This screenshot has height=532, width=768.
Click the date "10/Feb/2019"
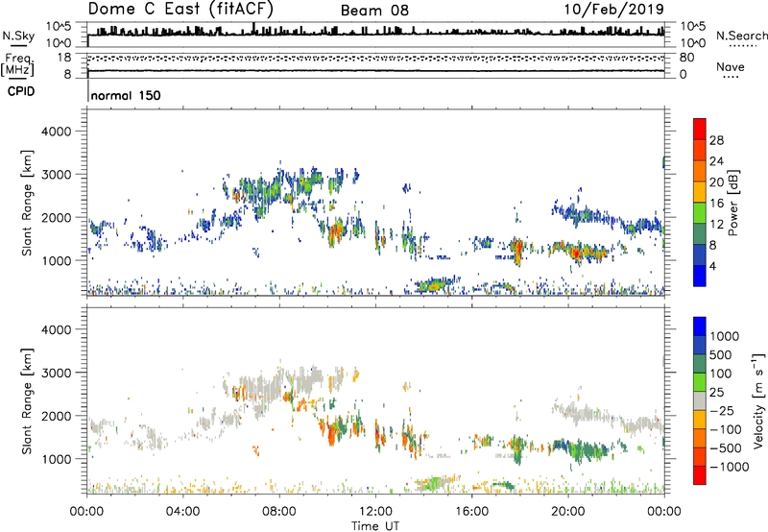coord(614,9)
